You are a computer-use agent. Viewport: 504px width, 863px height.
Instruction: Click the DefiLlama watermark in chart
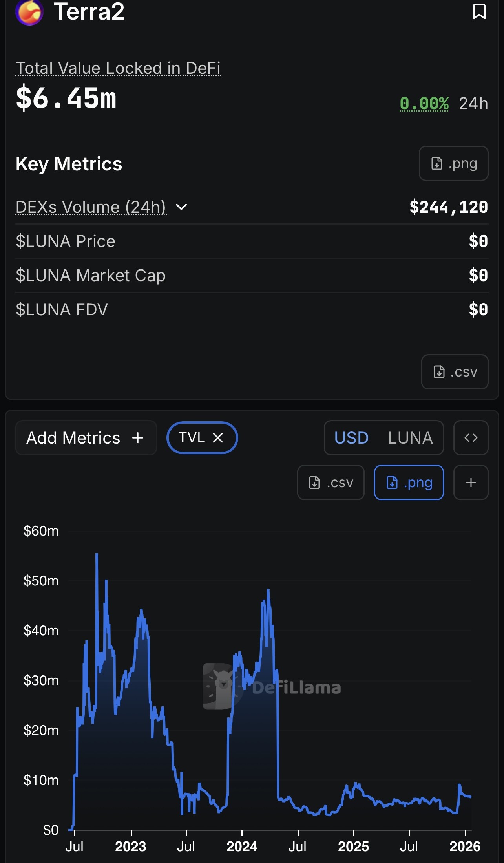(272, 687)
